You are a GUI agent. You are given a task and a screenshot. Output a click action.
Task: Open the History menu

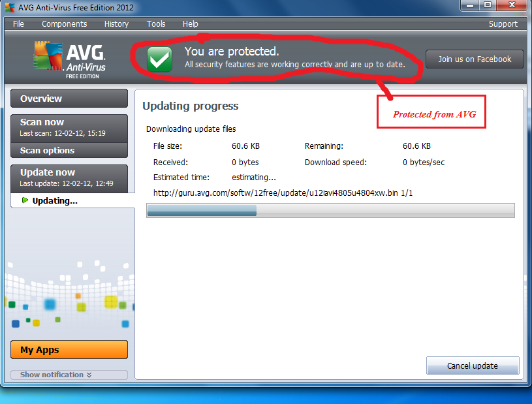[116, 24]
